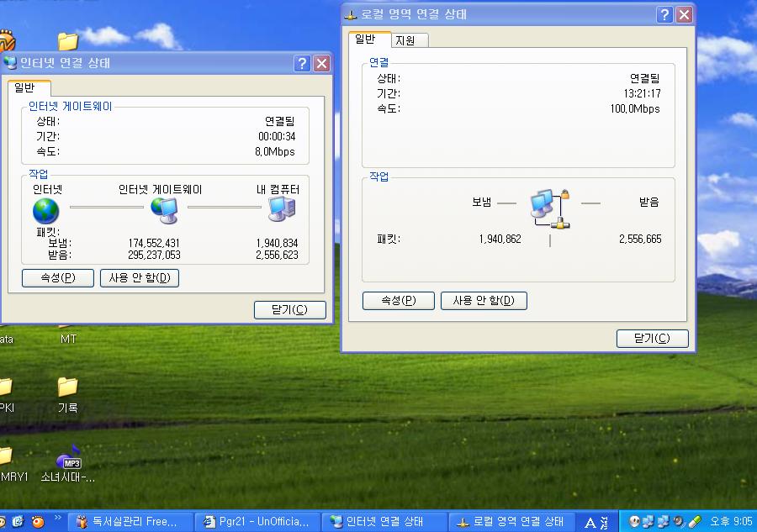757x532 pixels.
Task: Click title bar icon of 로컬 영역 연결 상태 window
Action: [350, 14]
